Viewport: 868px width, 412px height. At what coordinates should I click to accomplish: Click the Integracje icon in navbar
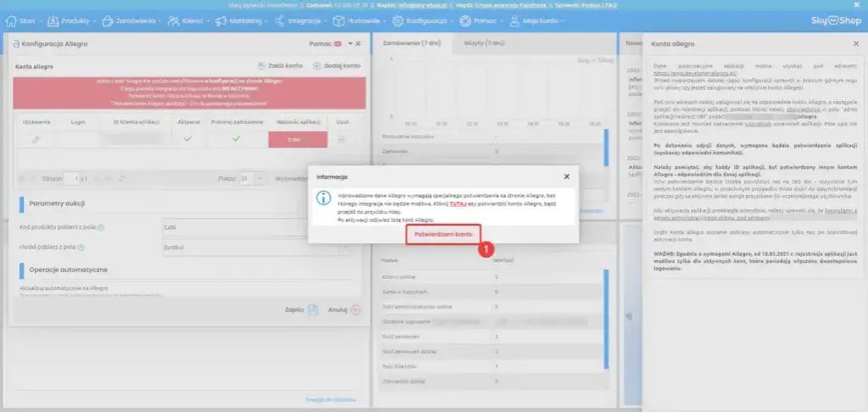[x=280, y=21]
